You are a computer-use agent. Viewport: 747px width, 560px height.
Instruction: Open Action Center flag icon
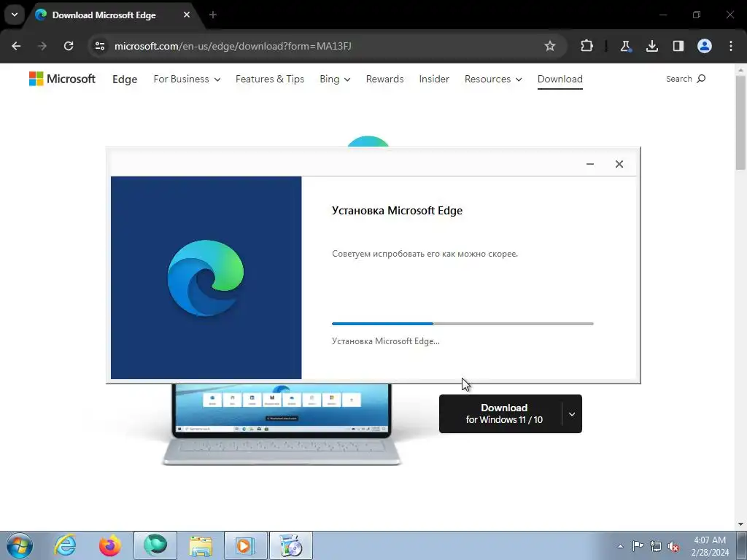click(x=638, y=546)
